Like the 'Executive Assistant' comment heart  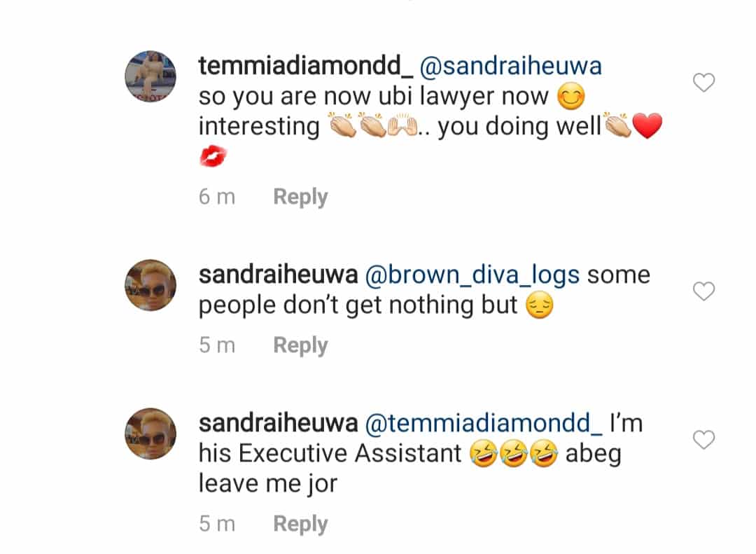pyautogui.click(x=703, y=440)
